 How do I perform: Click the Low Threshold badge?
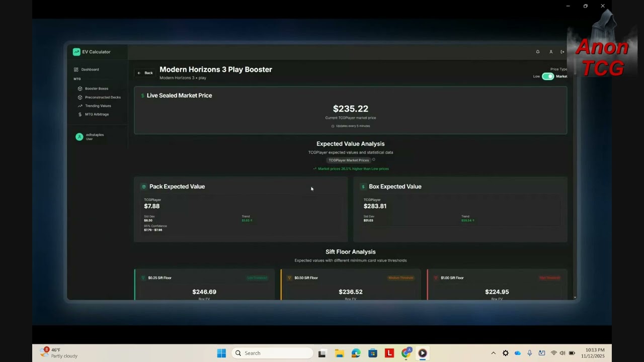[x=257, y=278]
